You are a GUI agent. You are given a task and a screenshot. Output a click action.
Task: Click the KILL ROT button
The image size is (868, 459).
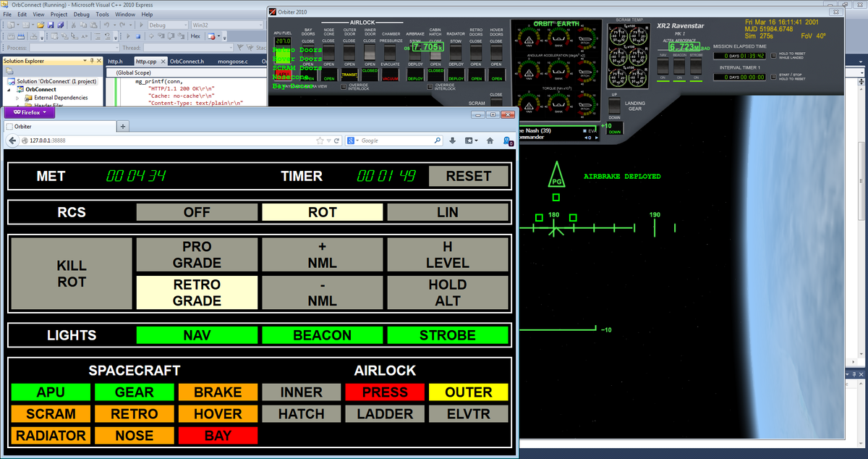pos(72,275)
